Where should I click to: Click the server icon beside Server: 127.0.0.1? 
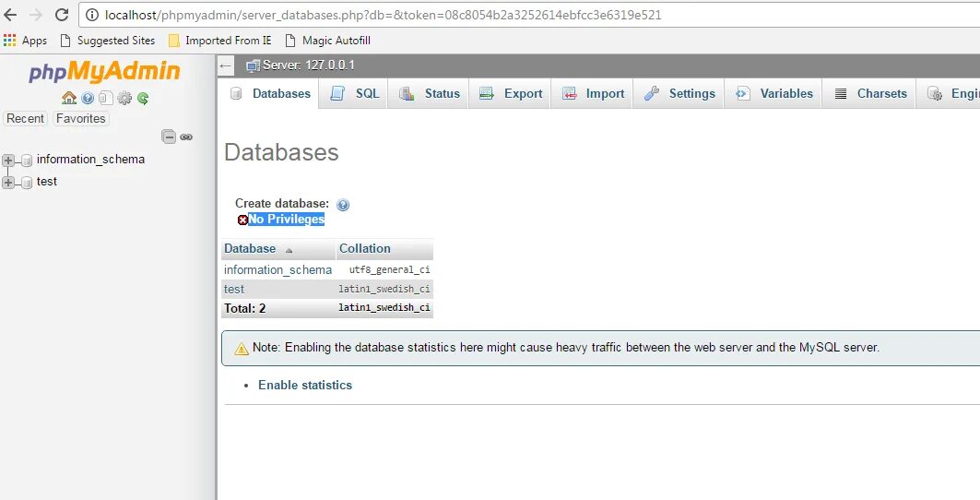[x=254, y=65]
